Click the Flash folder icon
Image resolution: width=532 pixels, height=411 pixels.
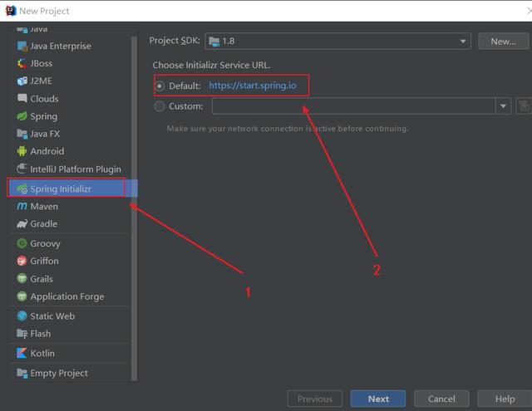click(22, 334)
